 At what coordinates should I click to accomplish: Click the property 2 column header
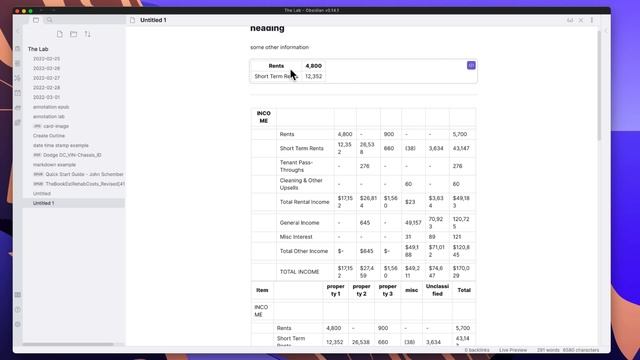[x=361, y=290]
